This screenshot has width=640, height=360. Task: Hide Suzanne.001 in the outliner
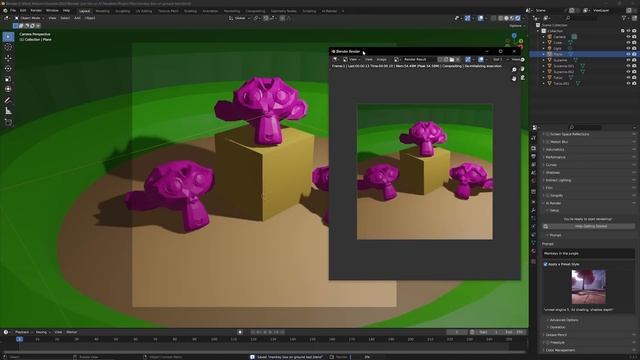(629, 66)
